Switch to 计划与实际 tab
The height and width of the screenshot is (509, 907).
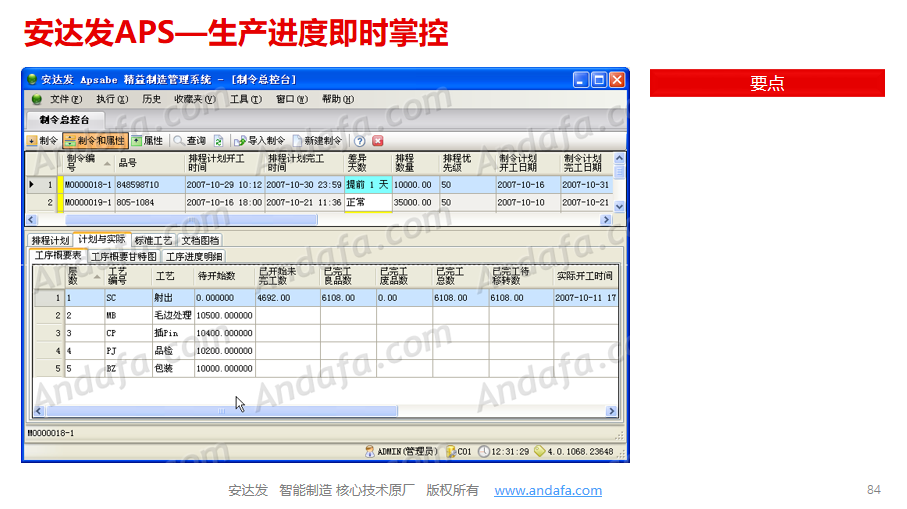point(102,239)
